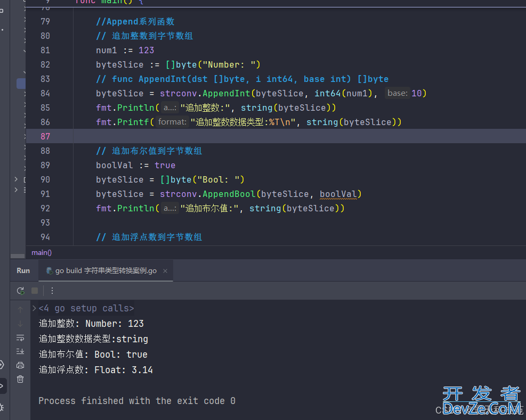The width and height of the screenshot is (526, 420).
Task: Toggle soft-wrap in console output
Action: 20,338
